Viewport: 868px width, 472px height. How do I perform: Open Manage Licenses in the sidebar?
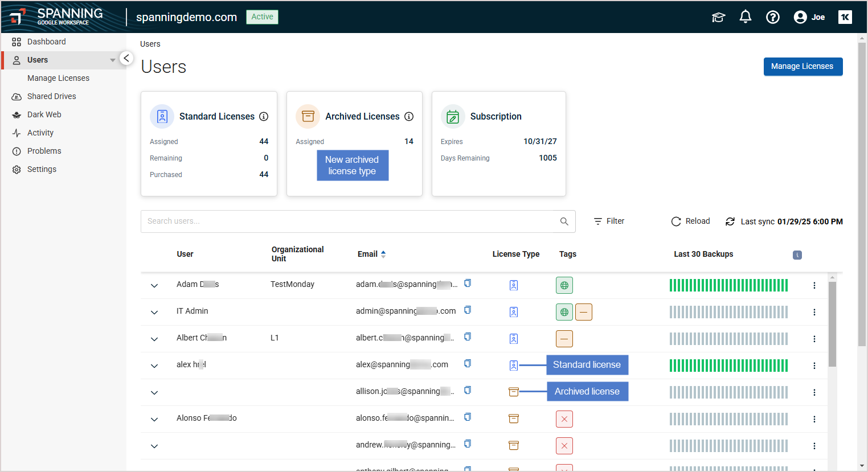pyautogui.click(x=58, y=78)
